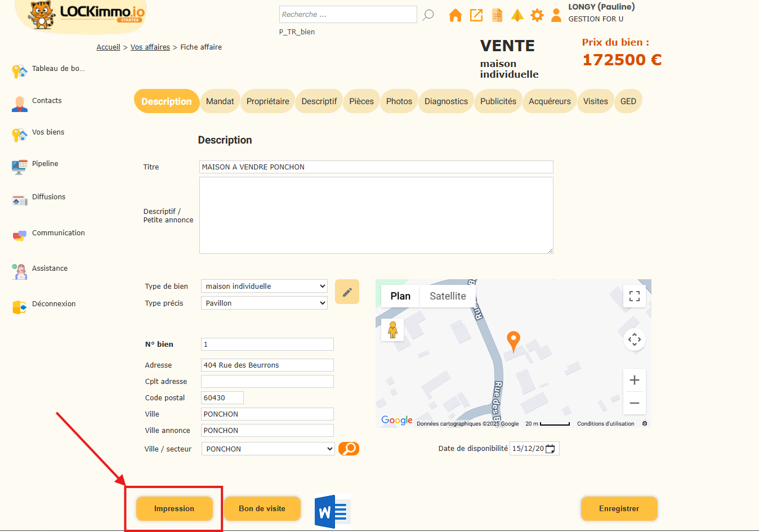Open the Type de bien dropdown

click(264, 286)
